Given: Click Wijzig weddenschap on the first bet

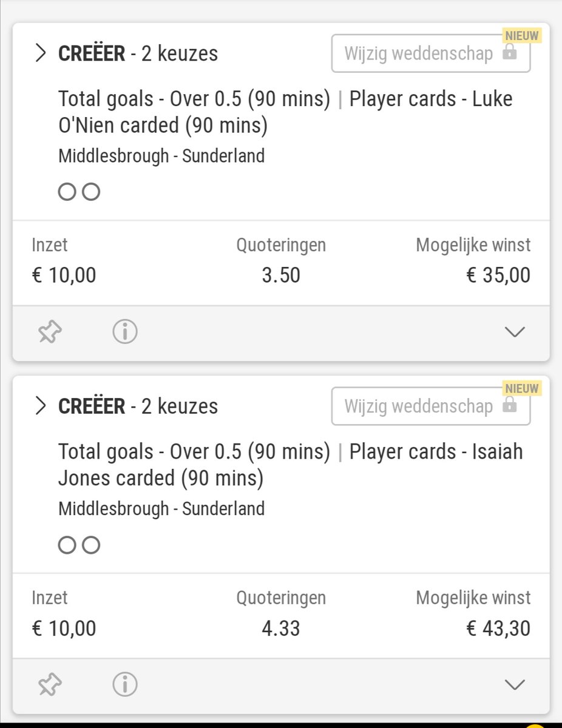Looking at the screenshot, I should click(x=431, y=53).
